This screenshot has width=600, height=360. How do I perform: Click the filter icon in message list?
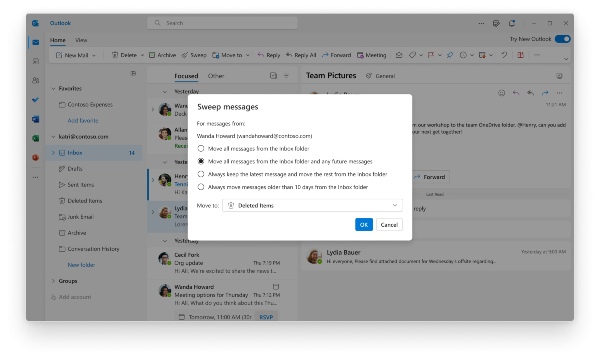tap(286, 76)
